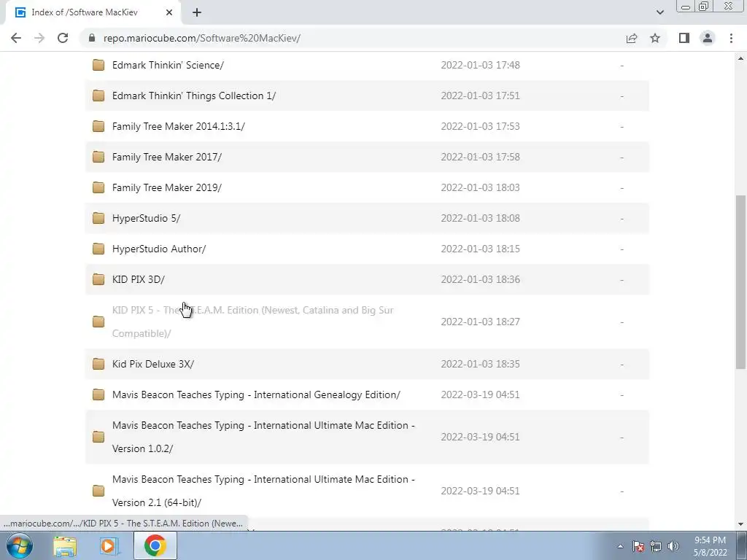The width and height of the screenshot is (747, 560).
Task: Click folder icon for Kid Pix Deluxe 3X
Action: click(98, 365)
